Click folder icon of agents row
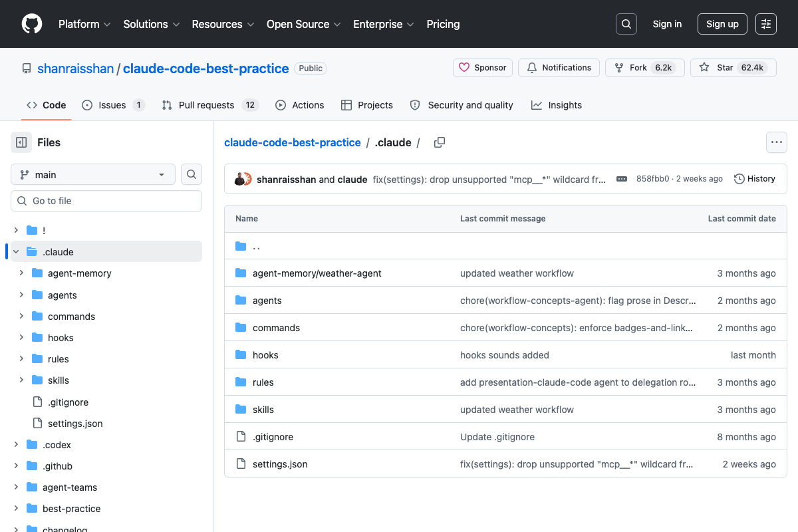 [x=241, y=301]
